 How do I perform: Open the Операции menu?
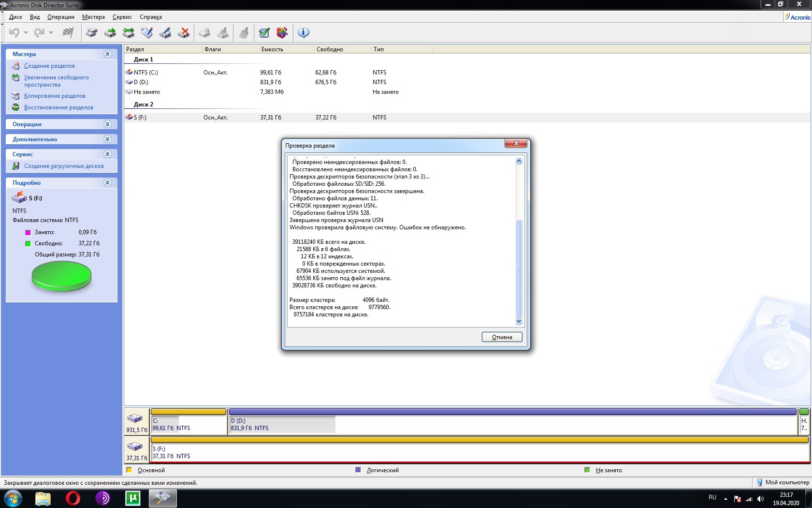[x=61, y=17]
